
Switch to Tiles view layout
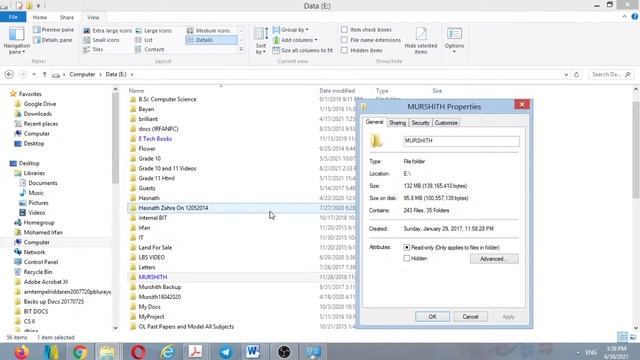pos(93,49)
